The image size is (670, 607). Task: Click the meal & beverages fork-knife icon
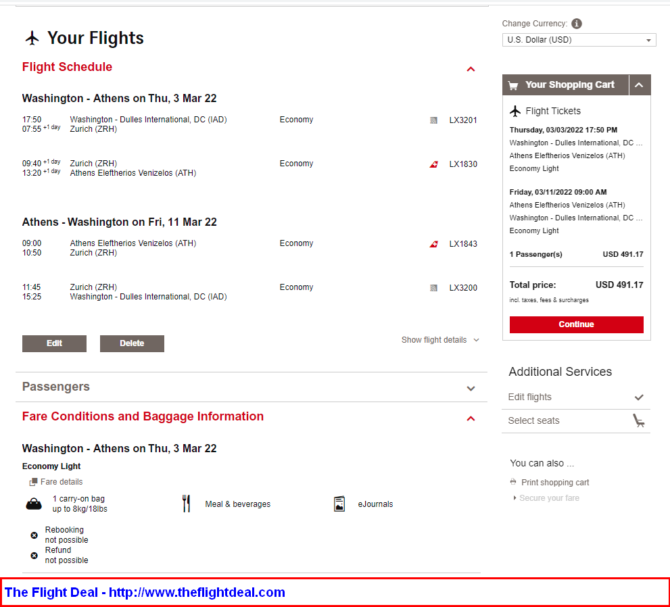[x=186, y=504]
